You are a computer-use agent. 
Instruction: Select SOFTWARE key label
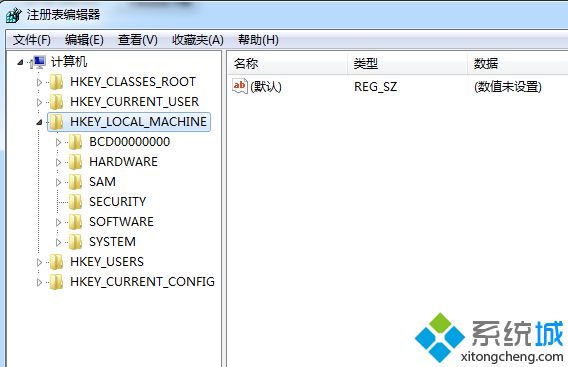coord(121,221)
